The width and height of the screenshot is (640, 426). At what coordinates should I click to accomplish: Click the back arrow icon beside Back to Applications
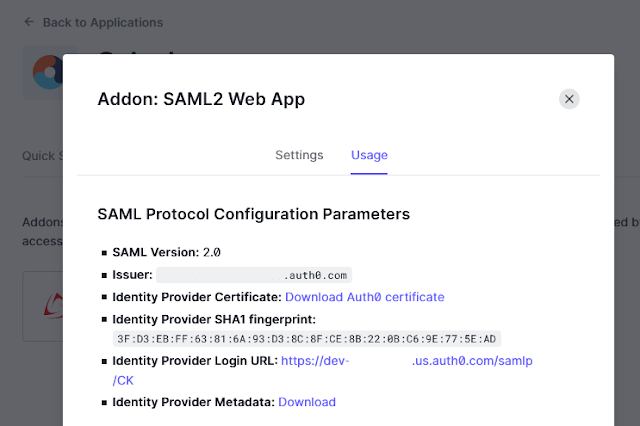click(x=29, y=22)
